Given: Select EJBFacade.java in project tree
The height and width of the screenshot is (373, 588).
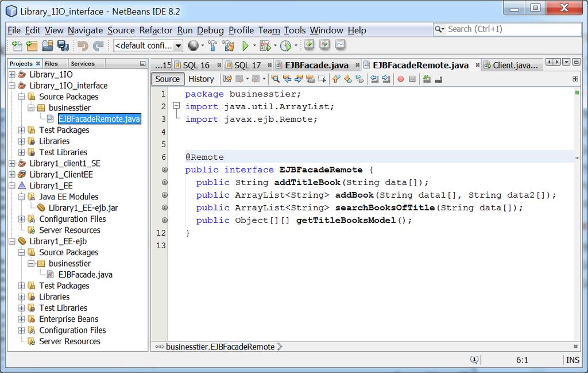Looking at the screenshot, I should 85,275.
